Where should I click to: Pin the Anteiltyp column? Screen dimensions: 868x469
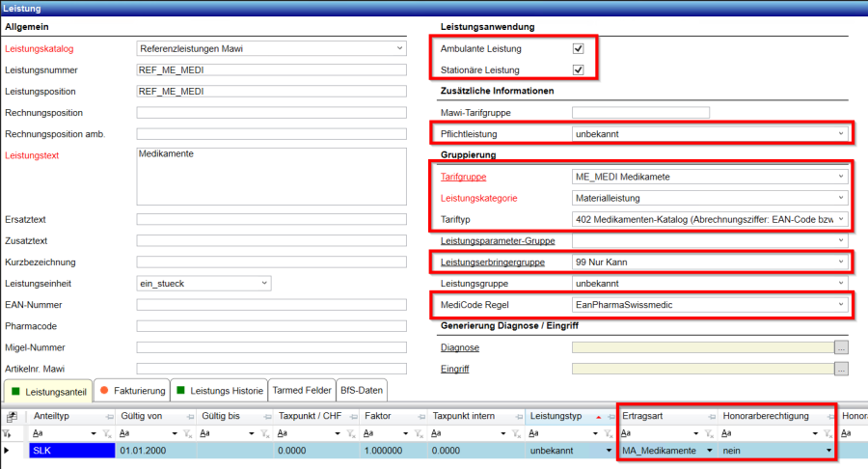click(109, 416)
